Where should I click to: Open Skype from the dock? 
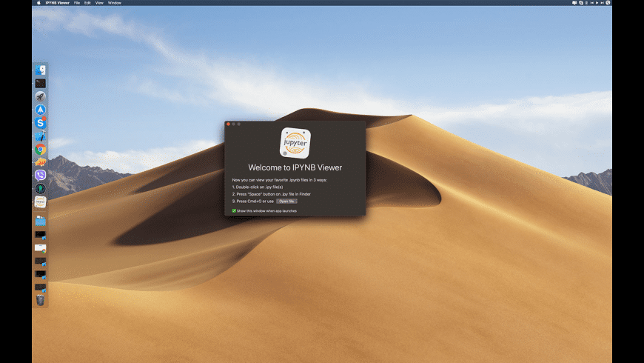40,123
